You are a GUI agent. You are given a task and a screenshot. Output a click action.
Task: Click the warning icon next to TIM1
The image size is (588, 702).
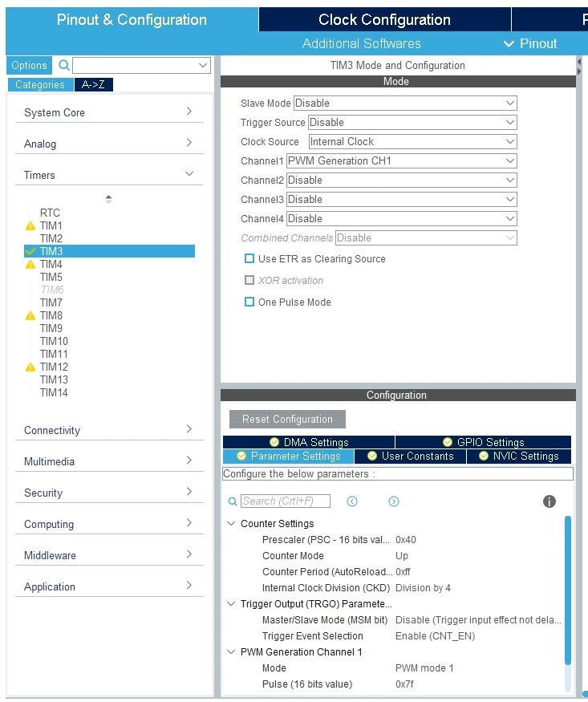30,225
